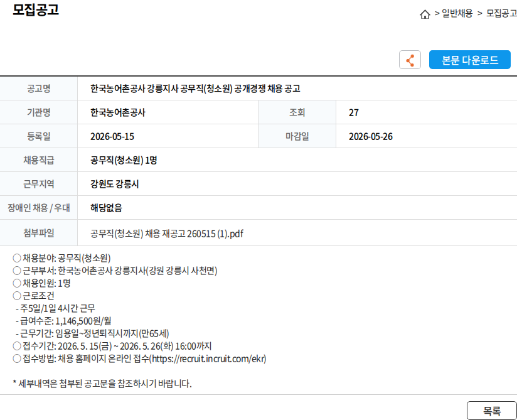
Task: Click the orange share icon button
Action: (410, 60)
